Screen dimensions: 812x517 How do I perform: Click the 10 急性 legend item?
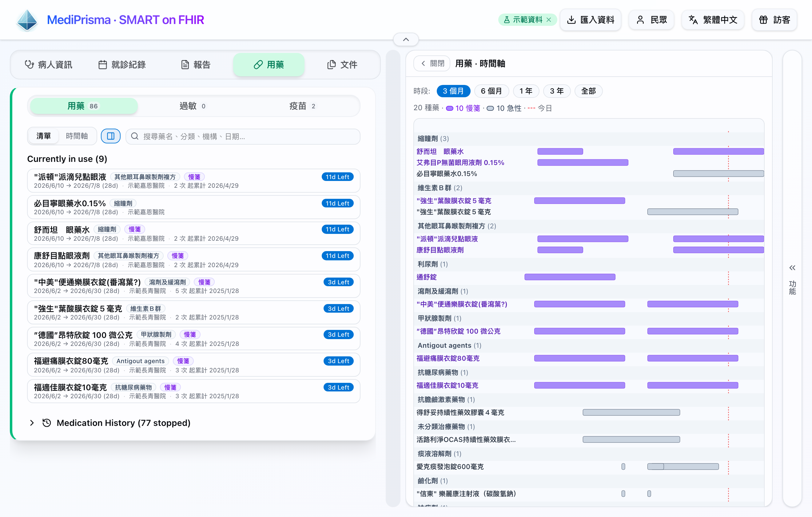pyautogui.click(x=504, y=108)
